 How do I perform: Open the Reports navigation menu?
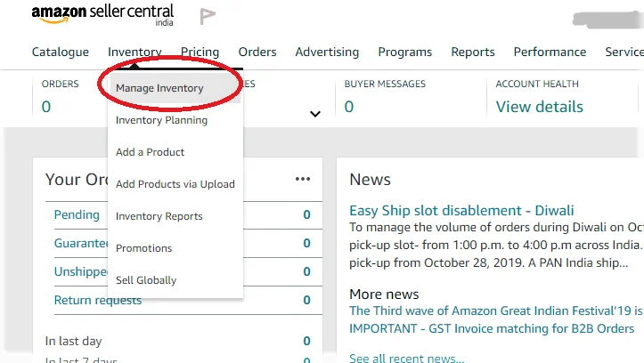click(473, 52)
